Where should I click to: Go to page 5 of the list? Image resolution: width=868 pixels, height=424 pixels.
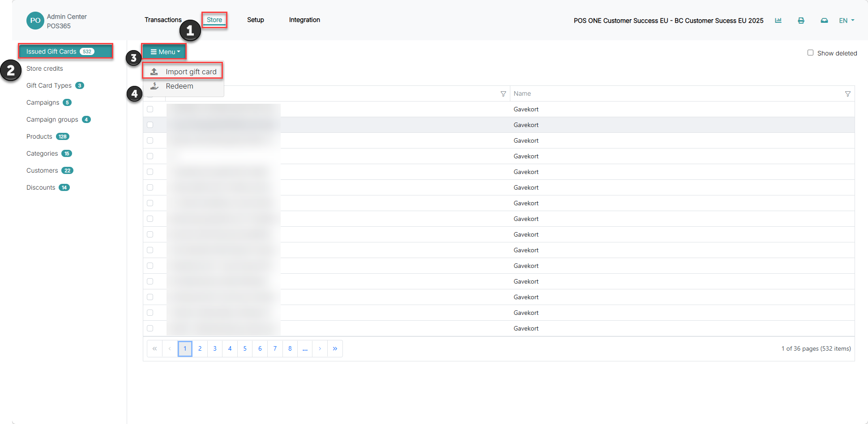click(x=245, y=348)
